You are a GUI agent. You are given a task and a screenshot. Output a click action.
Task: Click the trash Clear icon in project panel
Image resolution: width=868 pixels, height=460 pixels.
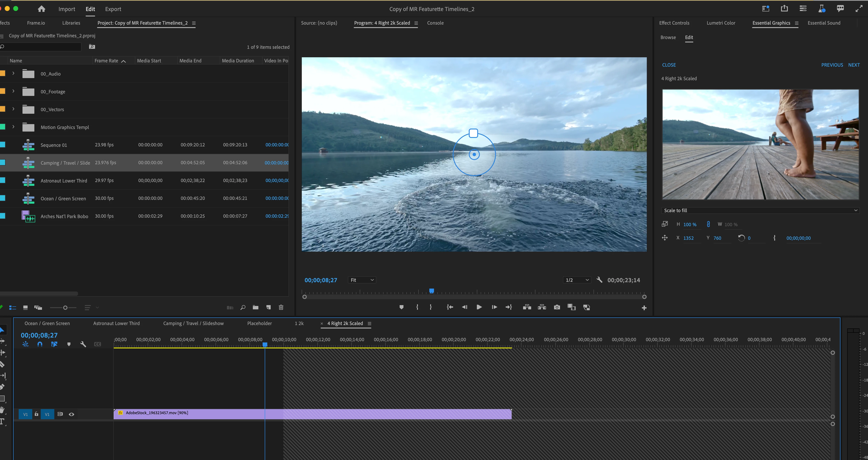click(x=281, y=307)
